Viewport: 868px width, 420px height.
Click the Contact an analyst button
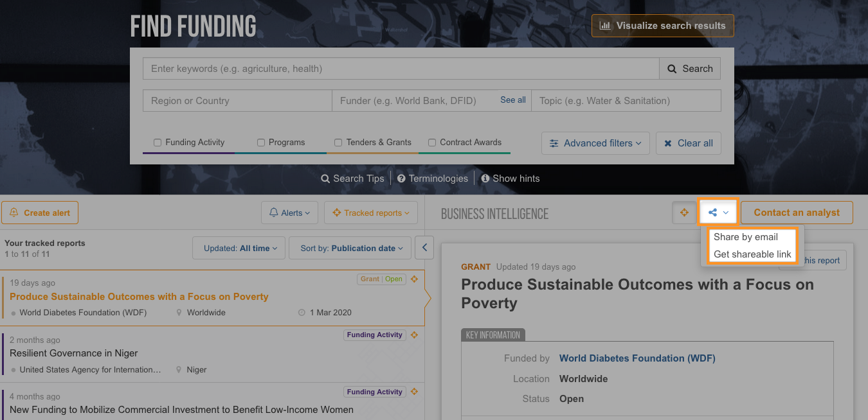click(x=797, y=213)
